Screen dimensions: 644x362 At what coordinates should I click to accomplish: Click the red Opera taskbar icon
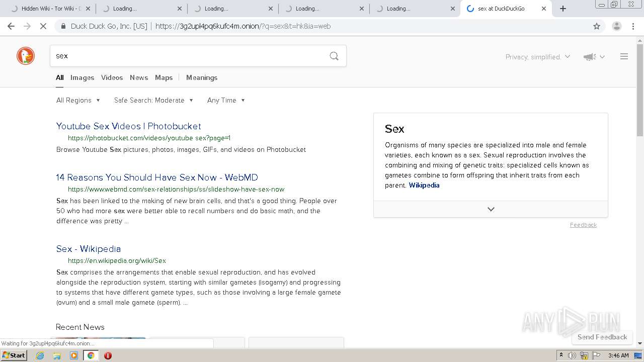point(108,355)
